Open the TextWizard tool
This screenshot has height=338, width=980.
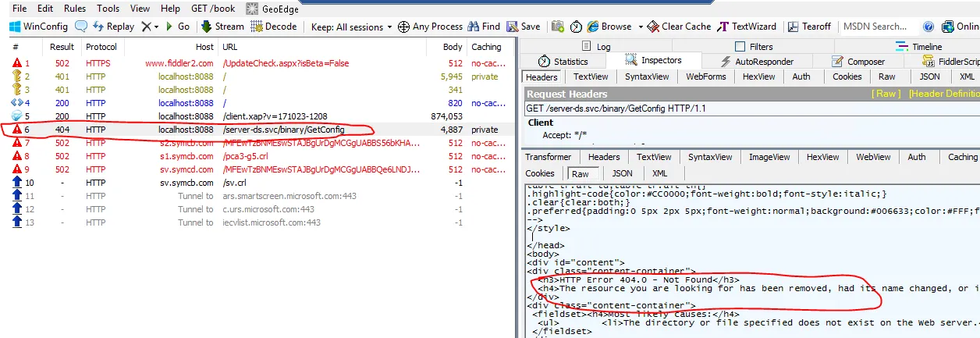(747, 27)
